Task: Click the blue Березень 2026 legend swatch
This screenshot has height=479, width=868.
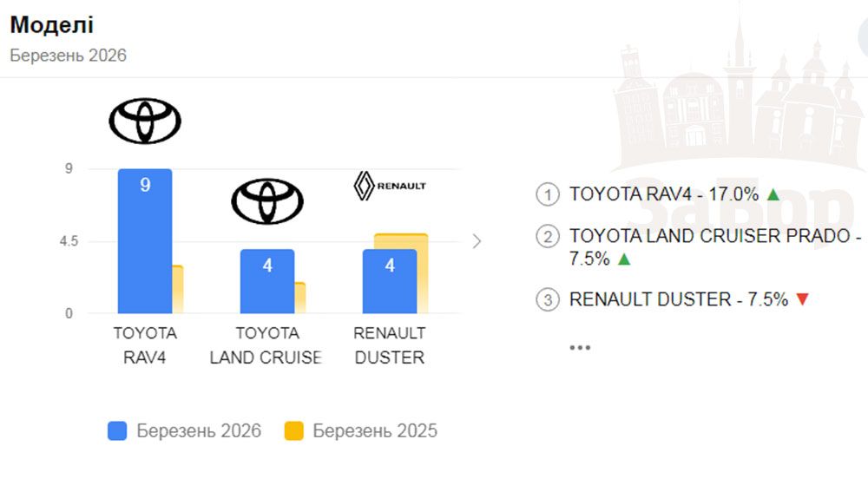Action: point(117,431)
